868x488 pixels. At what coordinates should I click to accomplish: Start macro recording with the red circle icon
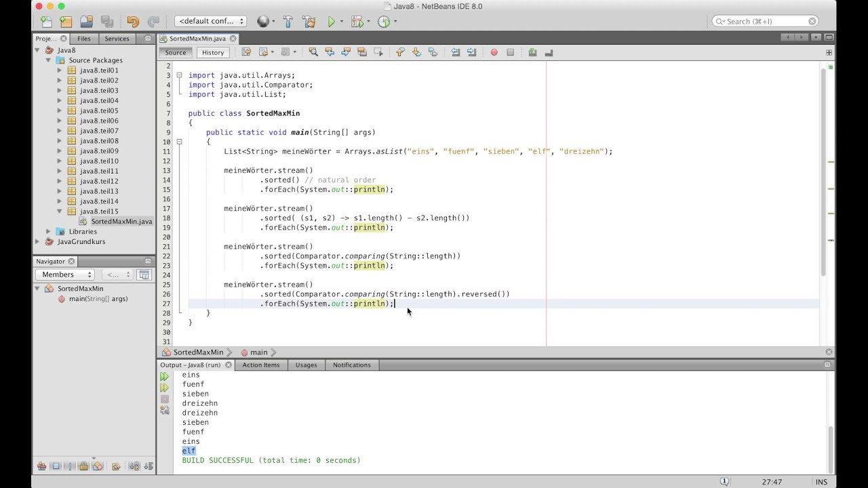(494, 52)
